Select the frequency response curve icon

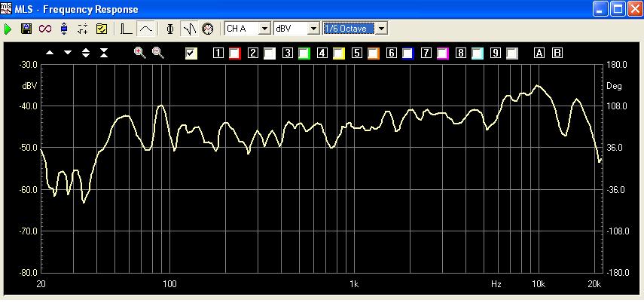(x=145, y=29)
